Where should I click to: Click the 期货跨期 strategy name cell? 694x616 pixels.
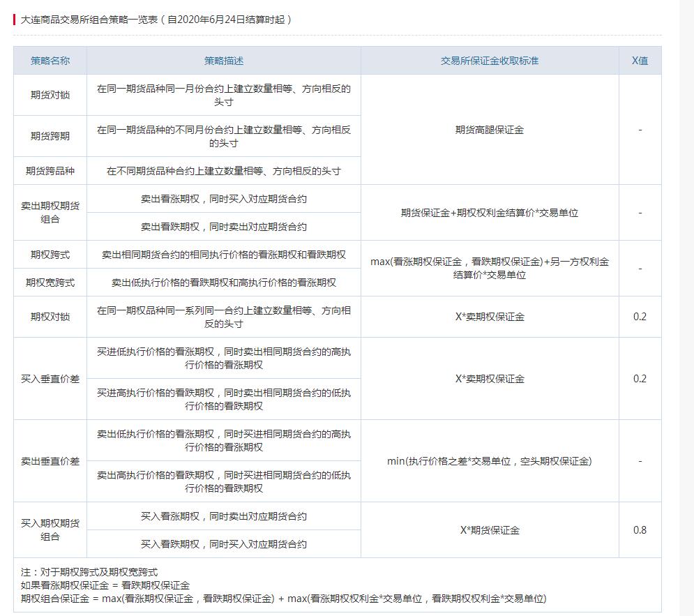(50, 136)
